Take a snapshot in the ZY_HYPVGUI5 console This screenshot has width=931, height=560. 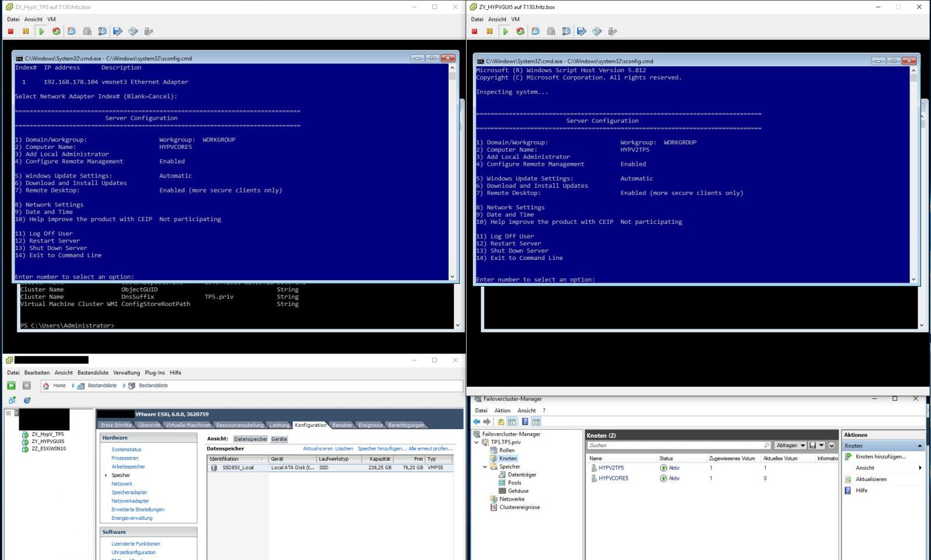click(x=535, y=31)
